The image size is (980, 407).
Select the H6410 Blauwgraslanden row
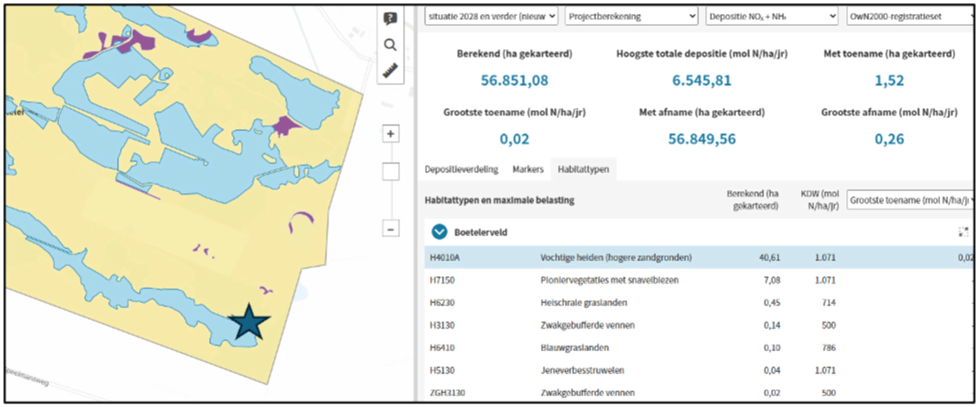[x=699, y=347]
